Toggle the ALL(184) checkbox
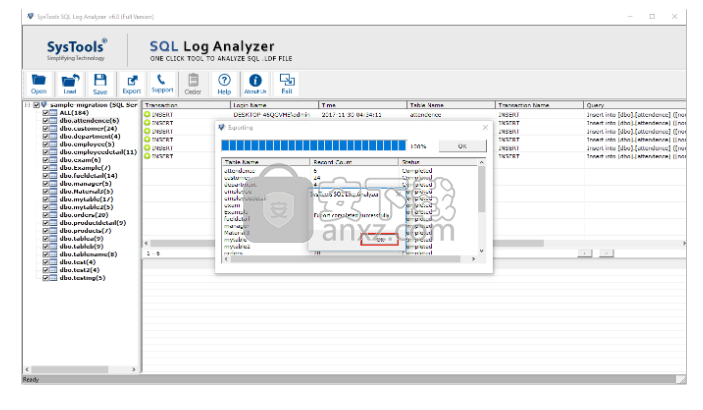The image size is (703, 410). click(45, 113)
